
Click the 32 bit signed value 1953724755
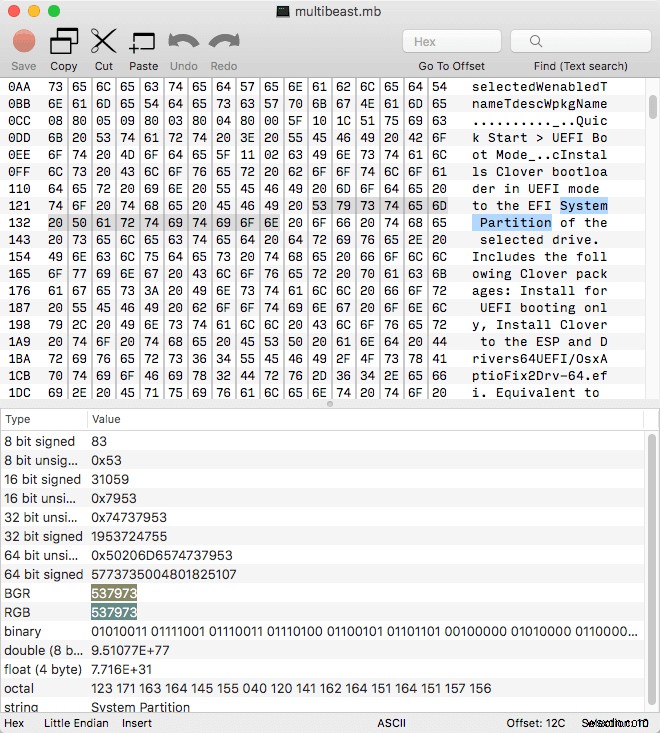[129, 536]
